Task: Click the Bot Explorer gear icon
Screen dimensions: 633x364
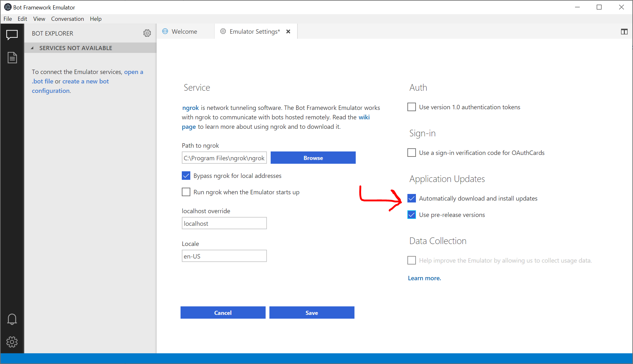Action: pos(147,33)
